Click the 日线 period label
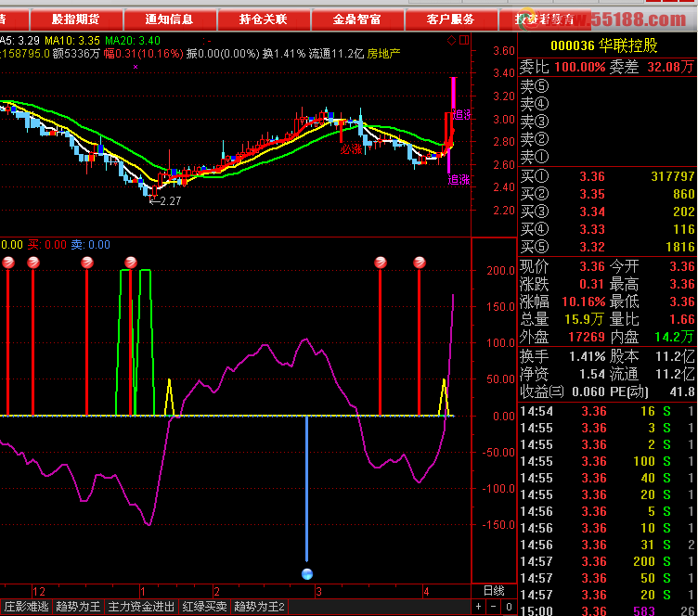This screenshot has width=698, height=616. 494,591
